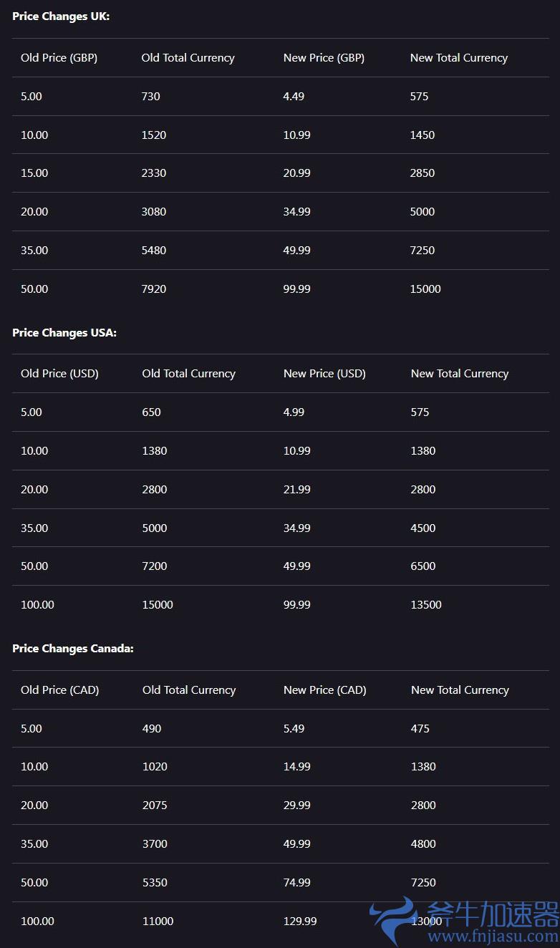The width and height of the screenshot is (560, 948).
Task: Click the Old Price (USD) column header
Action: click(59, 374)
